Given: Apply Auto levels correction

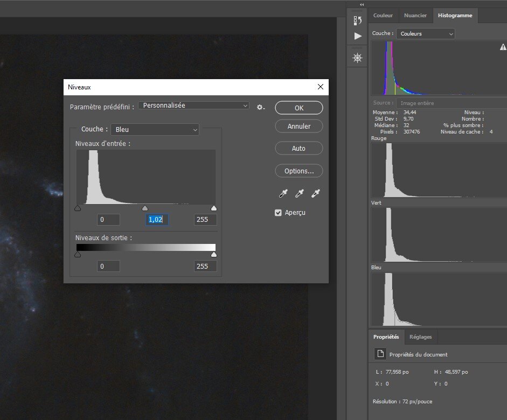Looking at the screenshot, I should [299, 148].
